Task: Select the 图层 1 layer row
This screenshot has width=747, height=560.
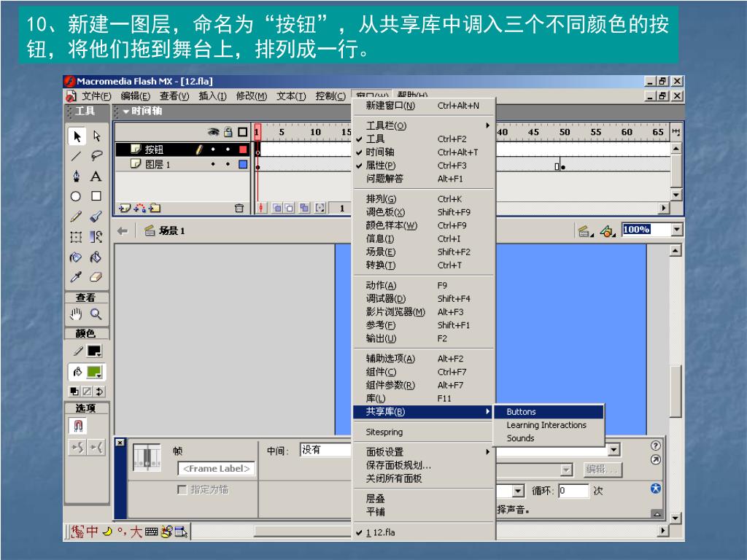Action: coord(182,164)
